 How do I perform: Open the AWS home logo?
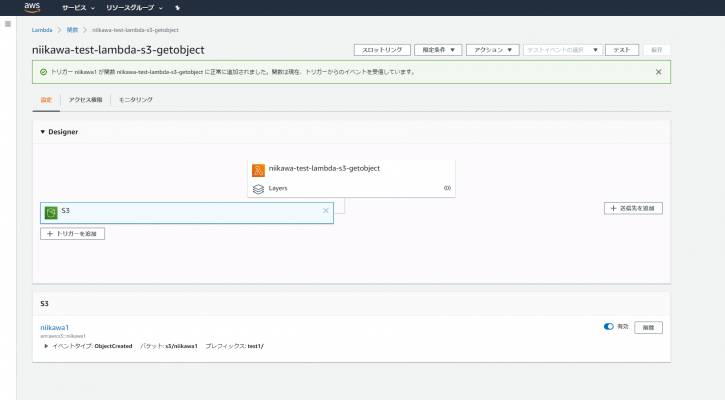pos(32,7)
